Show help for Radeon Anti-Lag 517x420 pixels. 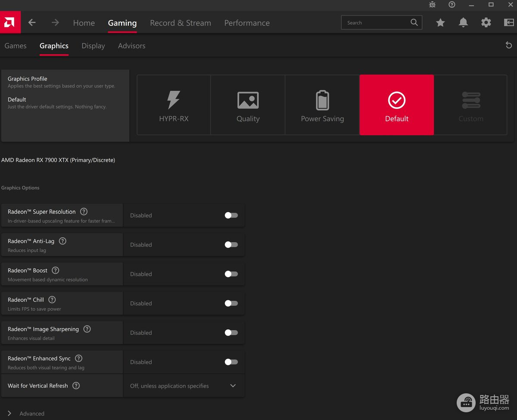(62, 241)
